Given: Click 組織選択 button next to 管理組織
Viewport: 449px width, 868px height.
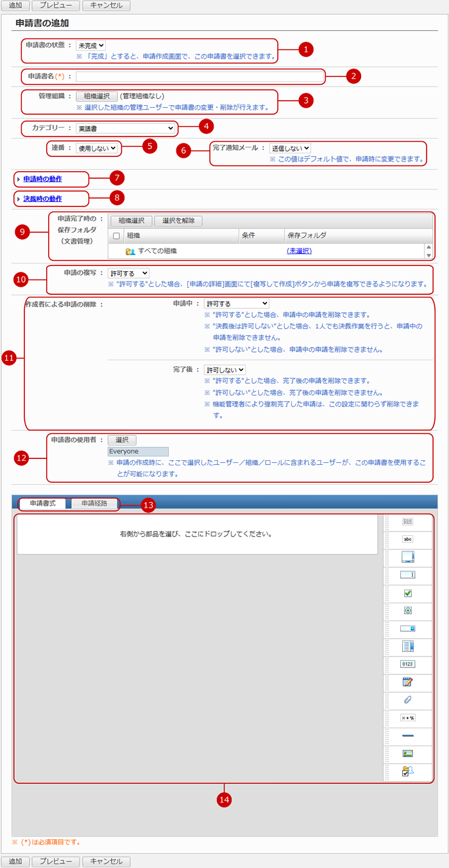Looking at the screenshot, I should coord(97,96).
